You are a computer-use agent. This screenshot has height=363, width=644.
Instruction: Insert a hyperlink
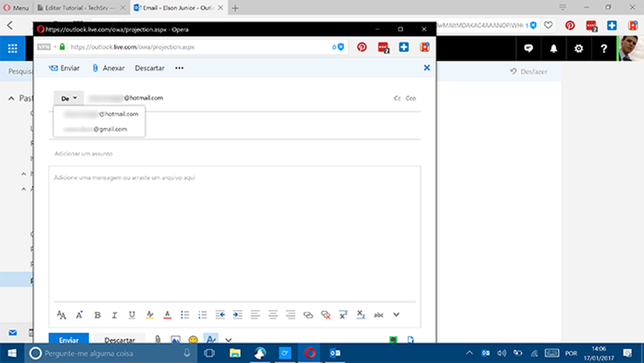(308, 315)
